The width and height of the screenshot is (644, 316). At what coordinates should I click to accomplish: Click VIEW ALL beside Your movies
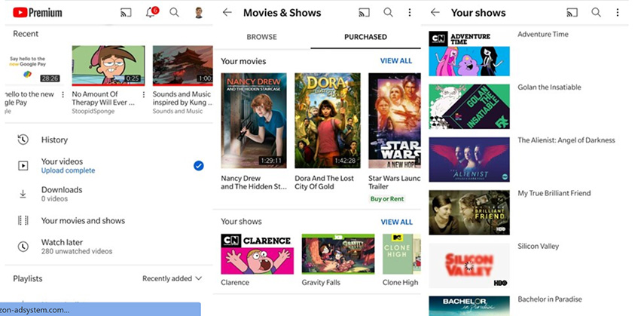coord(396,61)
